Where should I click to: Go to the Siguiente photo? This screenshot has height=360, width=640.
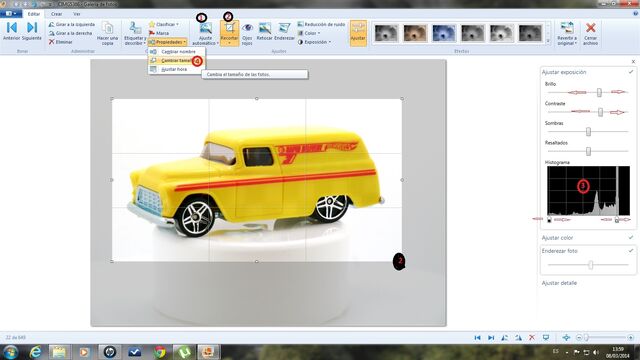(31, 31)
